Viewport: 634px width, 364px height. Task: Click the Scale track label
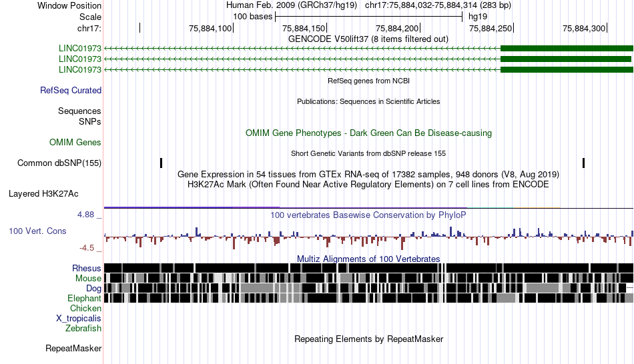[90, 17]
